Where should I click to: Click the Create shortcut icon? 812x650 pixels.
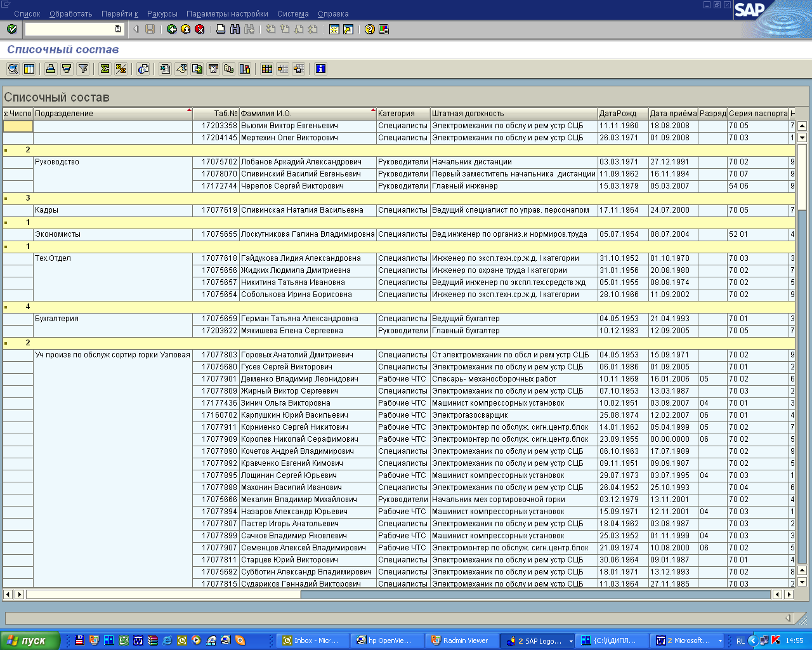coord(348,29)
